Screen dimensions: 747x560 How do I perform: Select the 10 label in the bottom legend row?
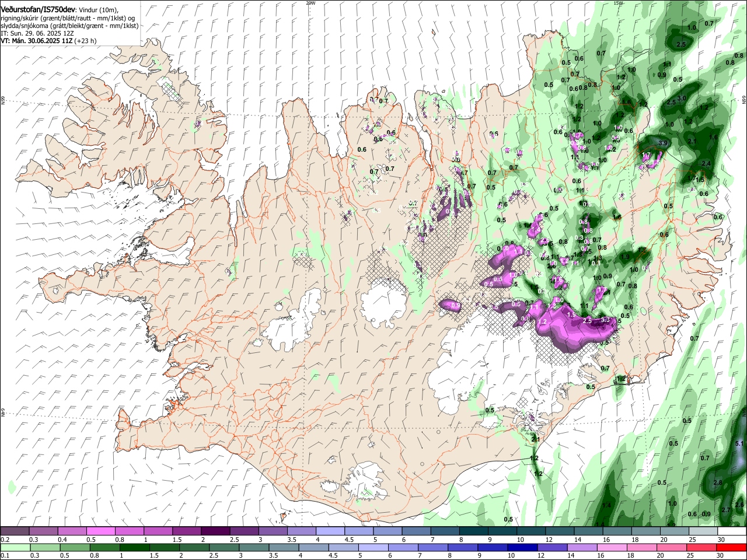coord(511,556)
